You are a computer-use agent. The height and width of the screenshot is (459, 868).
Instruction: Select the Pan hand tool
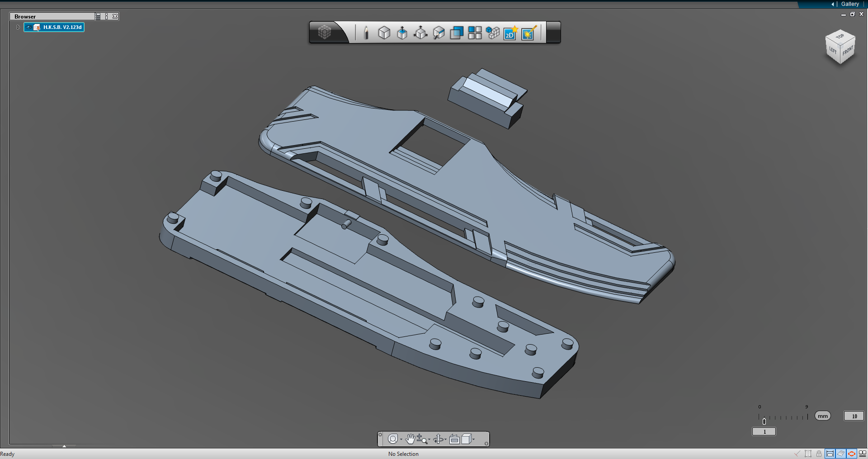410,439
